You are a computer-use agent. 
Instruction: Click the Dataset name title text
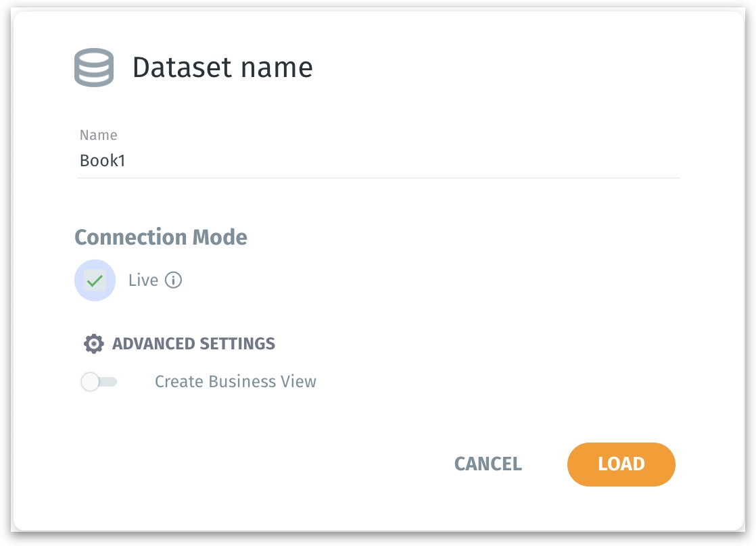tap(223, 67)
